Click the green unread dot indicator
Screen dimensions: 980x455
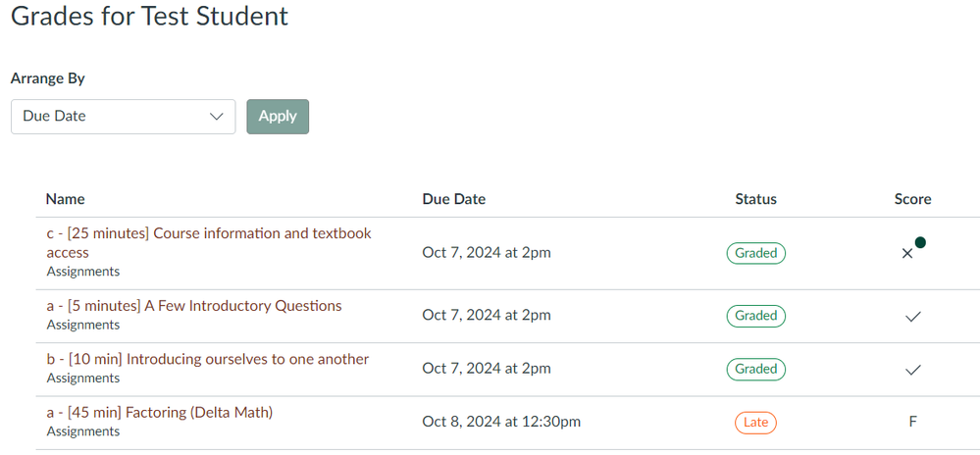click(920, 242)
